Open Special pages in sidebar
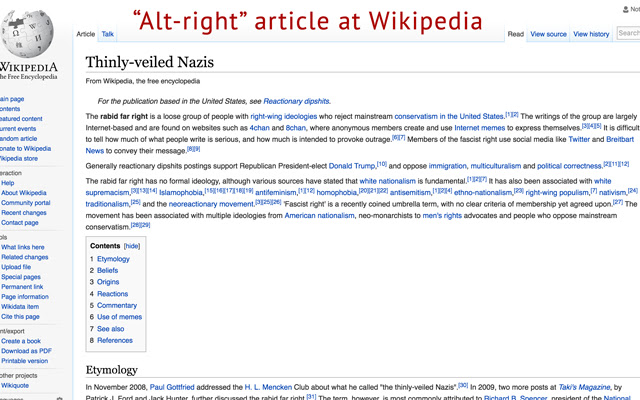 (x=21, y=277)
